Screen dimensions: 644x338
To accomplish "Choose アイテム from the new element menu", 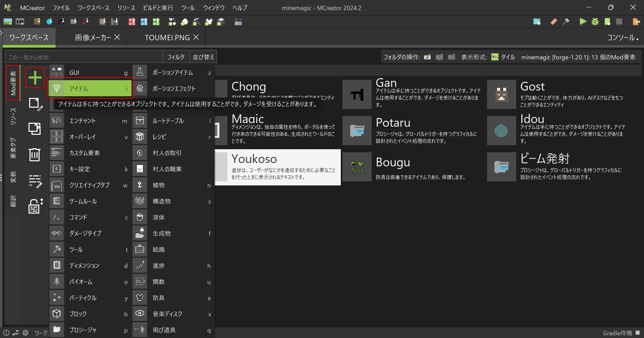I will click(x=90, y=89).
